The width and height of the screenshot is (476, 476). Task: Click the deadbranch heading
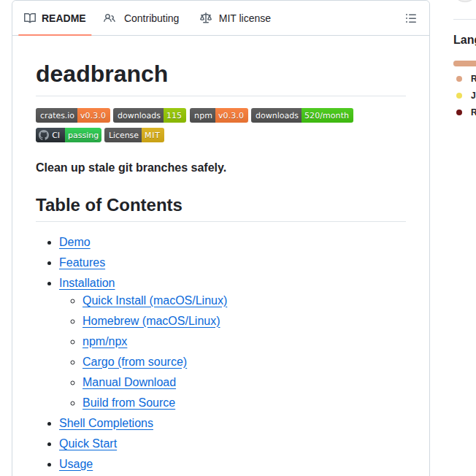point(101,74)
